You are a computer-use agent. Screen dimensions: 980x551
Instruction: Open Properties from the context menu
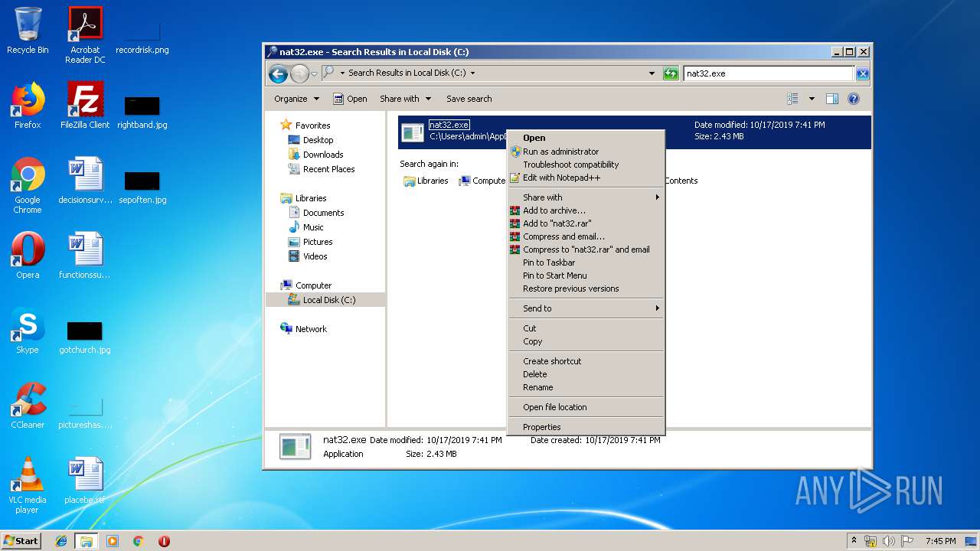(586, 427)
